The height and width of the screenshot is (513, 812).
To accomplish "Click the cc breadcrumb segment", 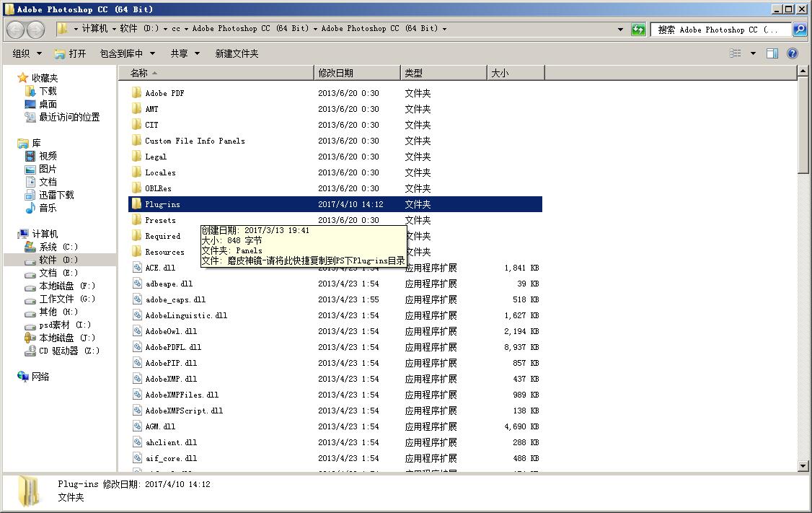I will pyautogui.click(x=176, y=29).
